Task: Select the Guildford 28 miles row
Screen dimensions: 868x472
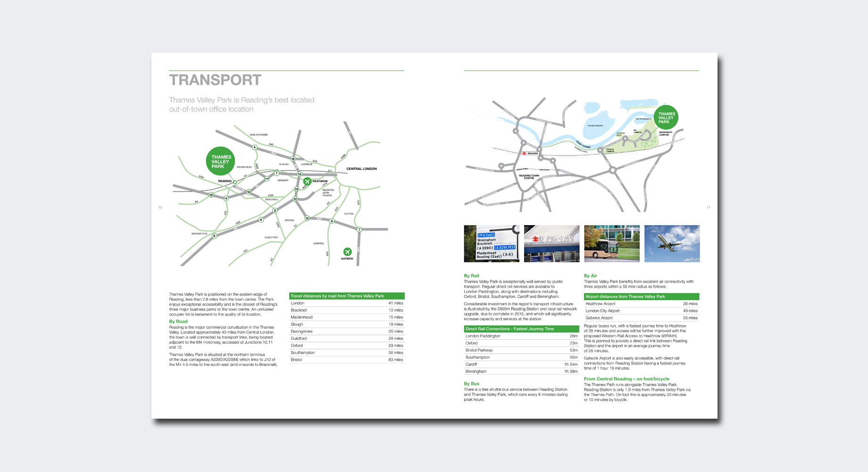Action: [347, 338]
